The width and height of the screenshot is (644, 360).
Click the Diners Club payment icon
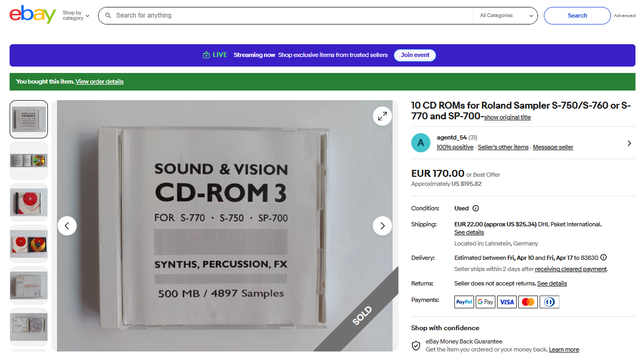pyautogui.click(x=549, y=302)
